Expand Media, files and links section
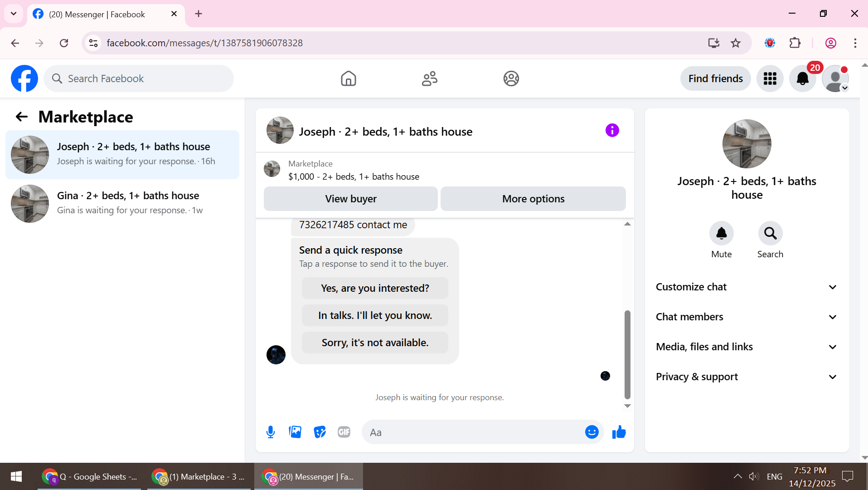The height and width of the screenshot is (490, 868). pos(747,347)
